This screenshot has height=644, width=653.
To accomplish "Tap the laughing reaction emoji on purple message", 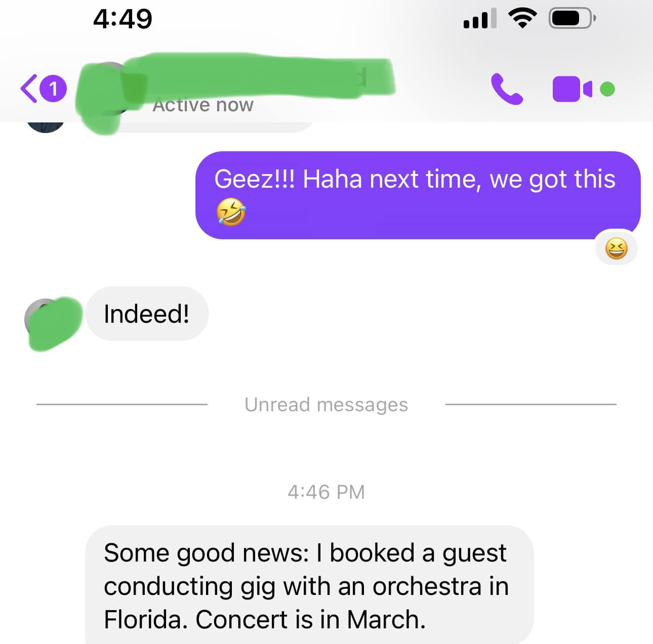I will [x=616, y=248].
